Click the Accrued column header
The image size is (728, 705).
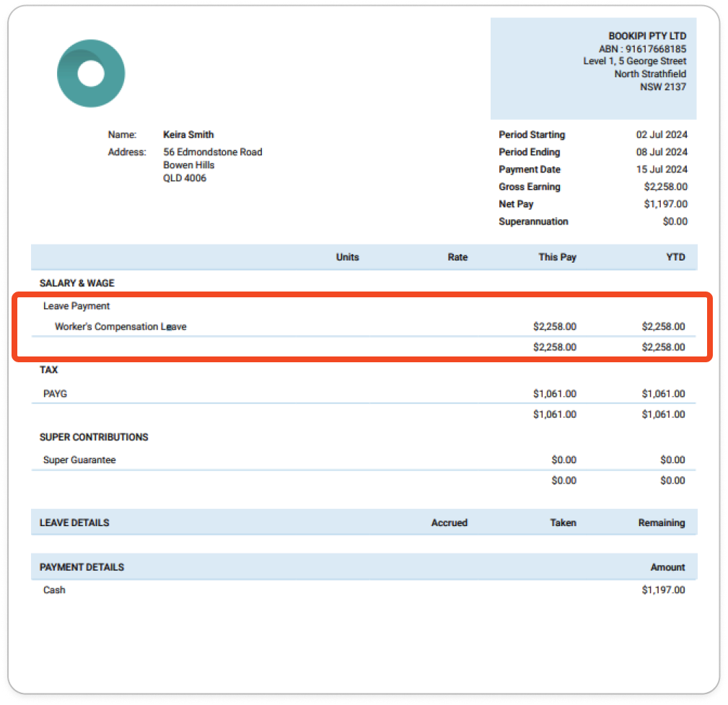click(449, 523)
